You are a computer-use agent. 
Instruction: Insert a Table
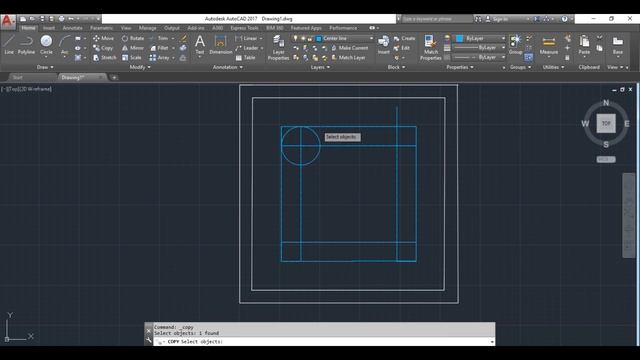pyautogui.click(x=245, y=58)
